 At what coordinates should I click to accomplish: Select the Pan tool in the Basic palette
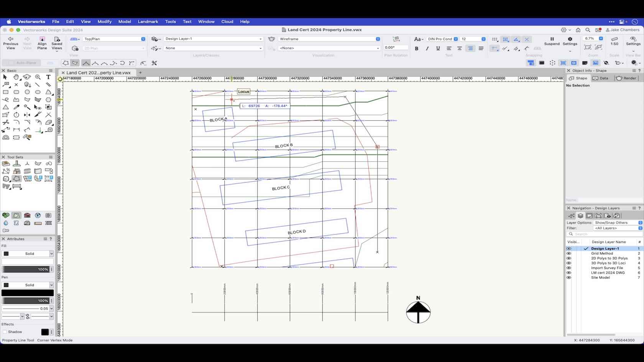(x=16, y=77)
